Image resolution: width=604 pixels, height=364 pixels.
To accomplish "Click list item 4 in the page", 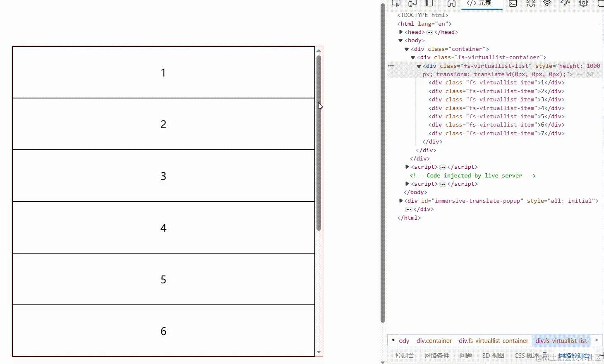I will coord(163,227).
